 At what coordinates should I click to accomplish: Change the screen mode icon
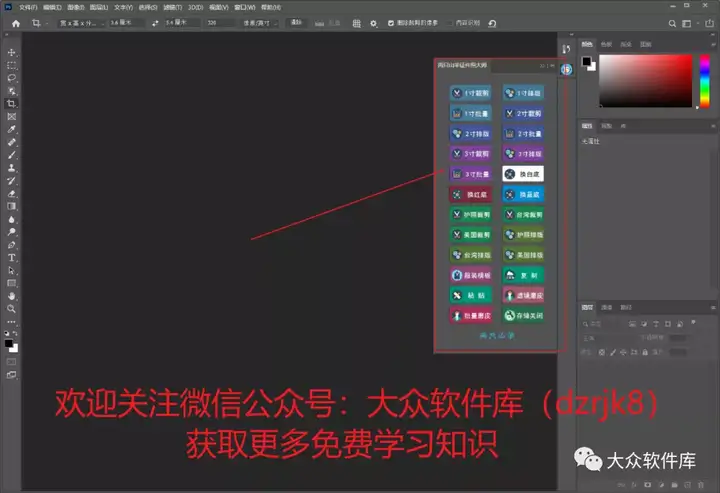(11, 375)
